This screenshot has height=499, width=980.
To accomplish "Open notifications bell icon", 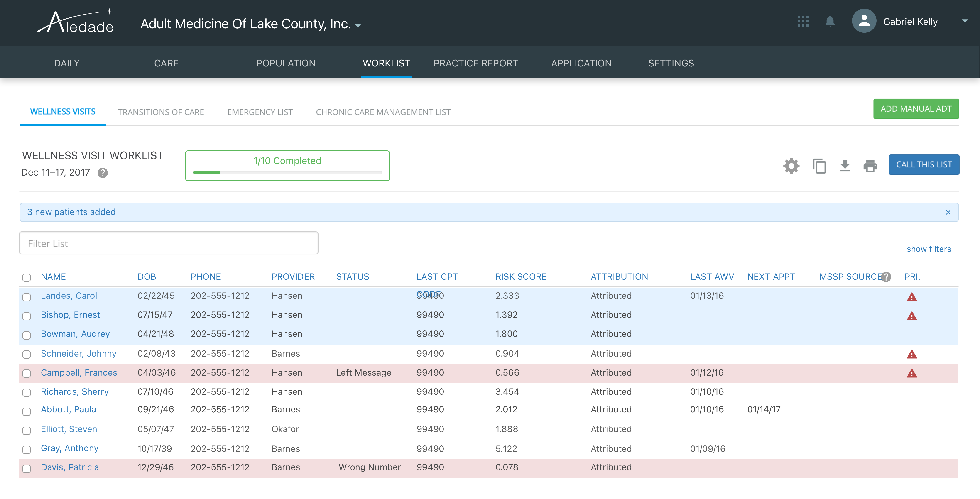I will pyautogui.click(x=830, y=21).
